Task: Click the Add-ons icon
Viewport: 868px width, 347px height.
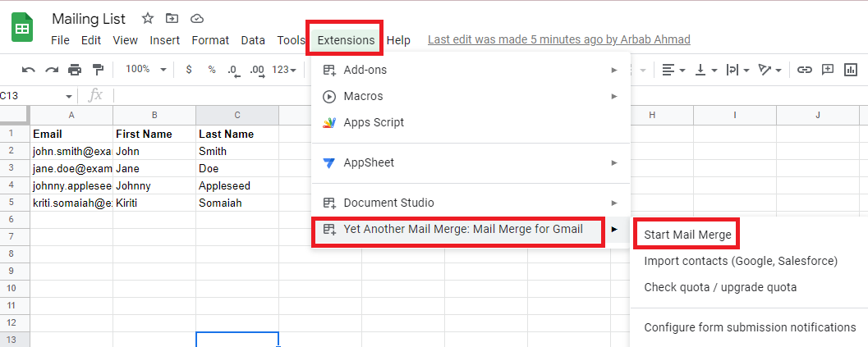Action: coord(329,71)
